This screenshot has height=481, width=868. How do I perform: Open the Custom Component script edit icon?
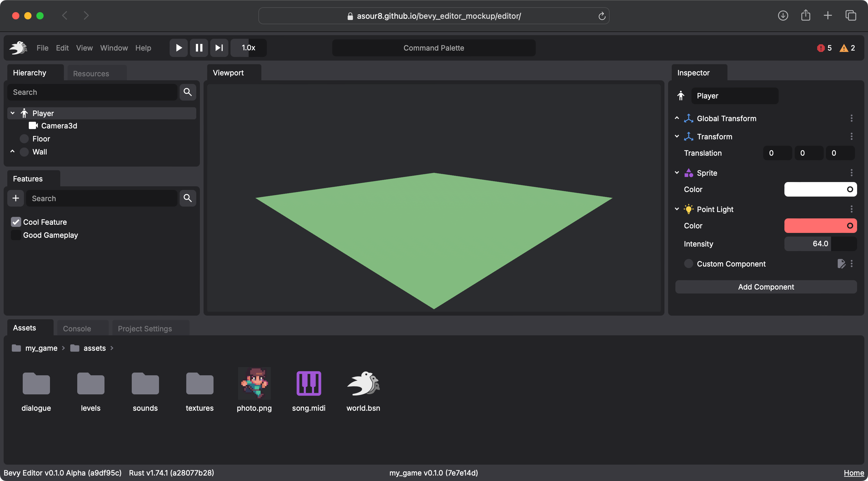coord(841,264)
